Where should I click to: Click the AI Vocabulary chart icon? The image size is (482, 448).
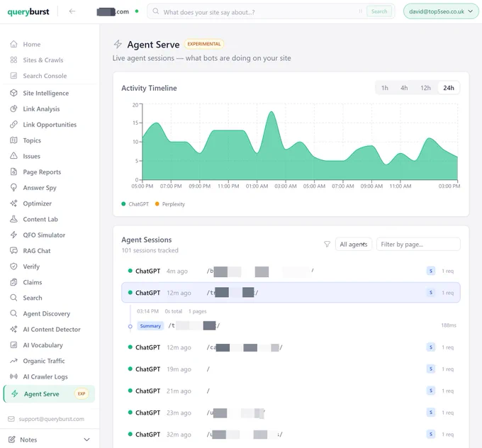(x=13, y=345)
